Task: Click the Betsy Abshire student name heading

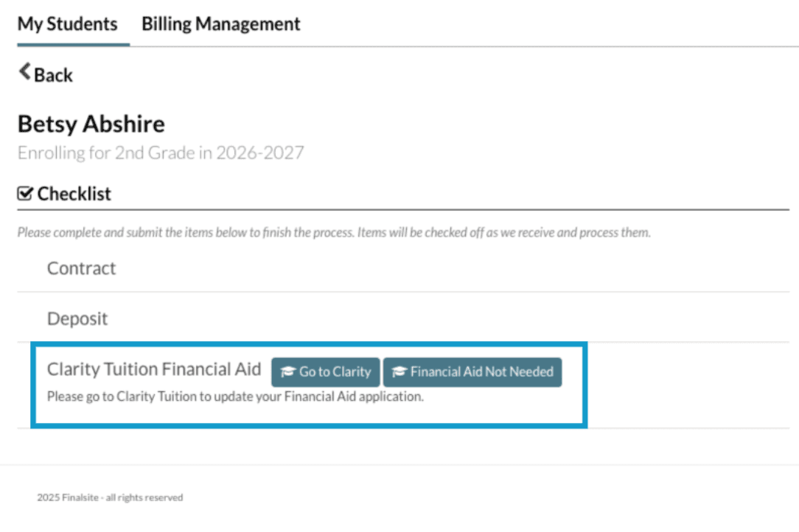Action: coord(91,123)
